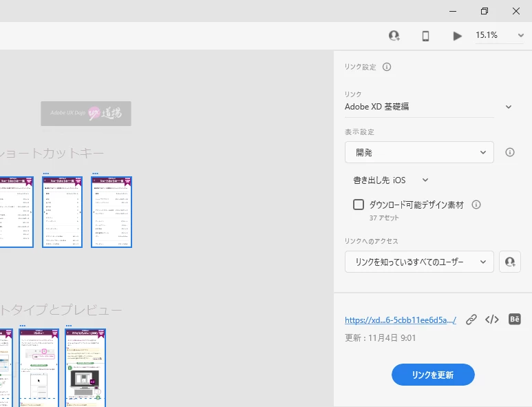Image resolution: width=532 pixels, height=407 pixels.
Task: Expand the Adobe XD 基礎編 link dropdown
Action: [509, 107]
